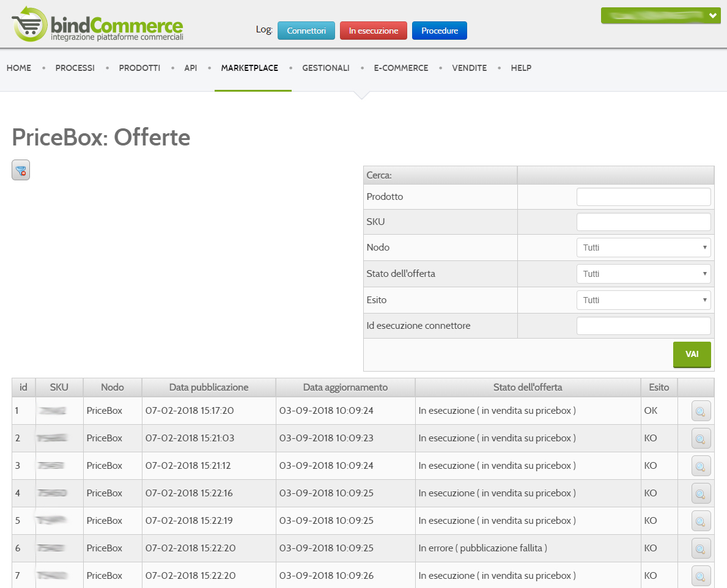Open the HELP menu

pos(521,68)
